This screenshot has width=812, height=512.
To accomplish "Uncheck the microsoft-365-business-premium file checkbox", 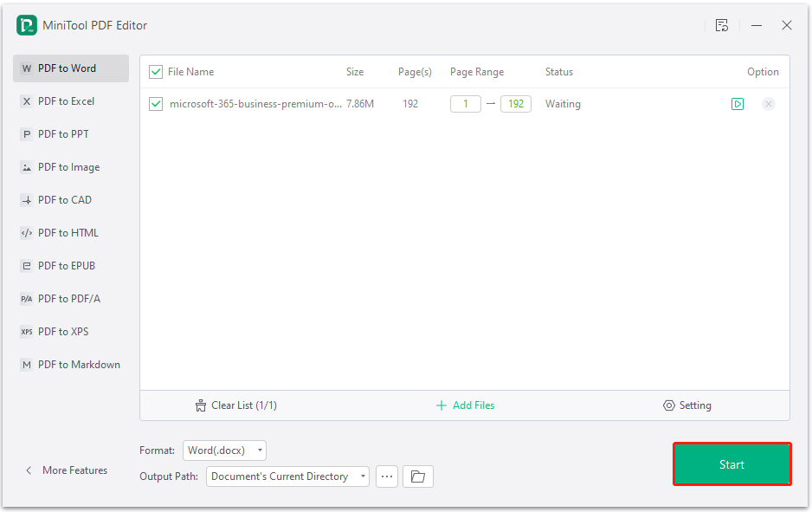I will (x=156, y=104).
